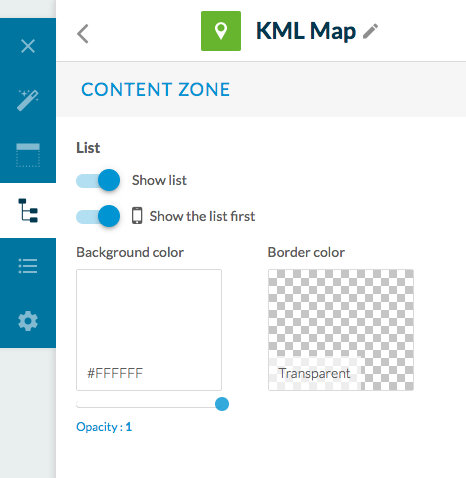Open the Border color transparent swatch
This screenshot has height=478, width=466.
341,330
